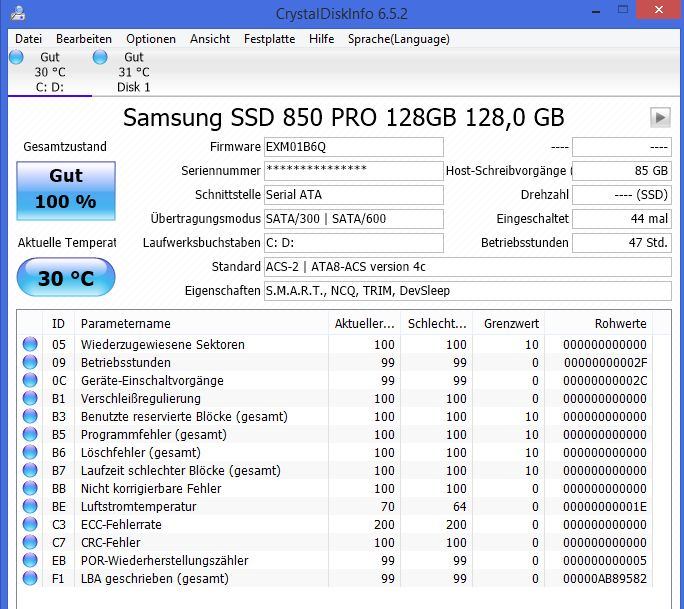Click status orb of Luftstromtemperatur row
The height and width of the screenshot is (609, 684).
tap(30, 506)
